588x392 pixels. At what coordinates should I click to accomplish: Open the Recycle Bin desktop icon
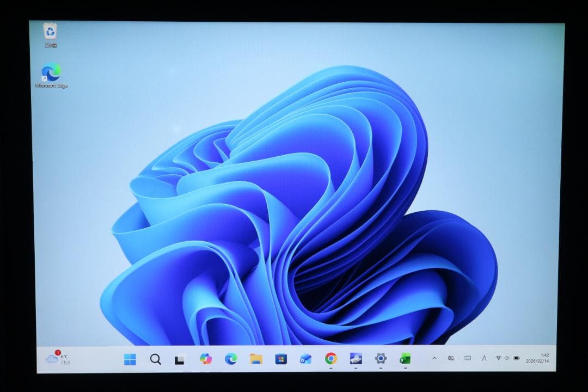pyautogui.click(x=50, y=35)
